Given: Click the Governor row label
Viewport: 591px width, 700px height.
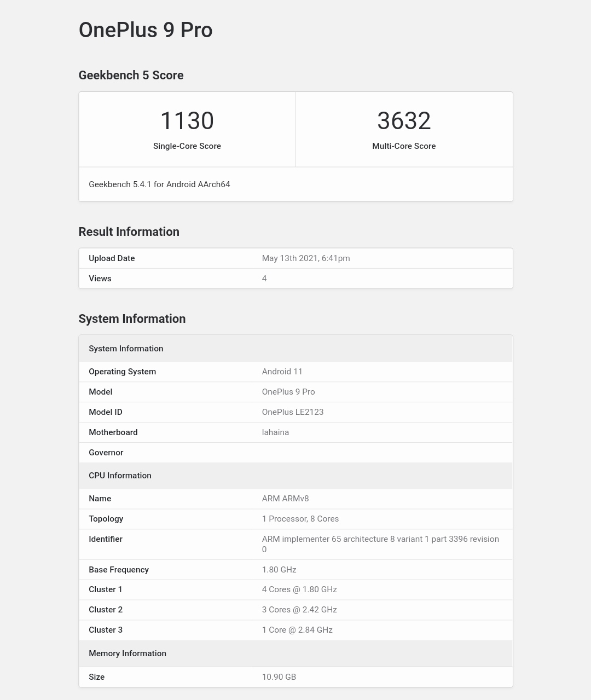Looking at the screenshot, I should click(106, 453).
